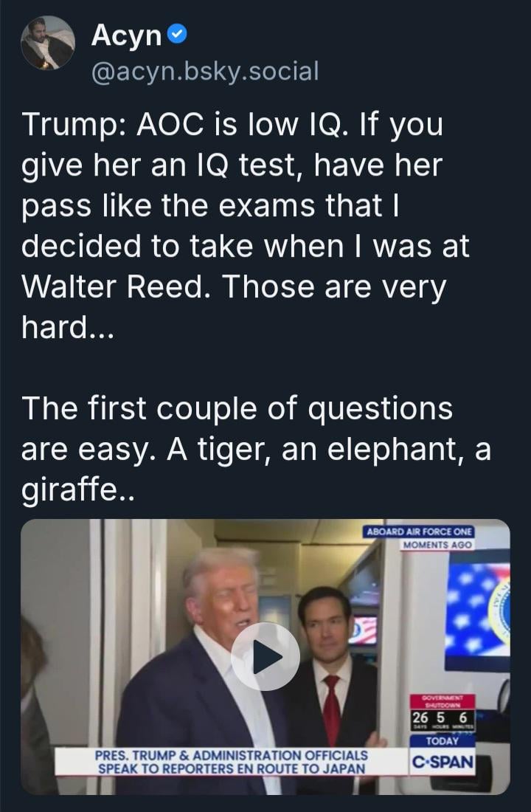Open the Acyn display name link

pos(125,34)
